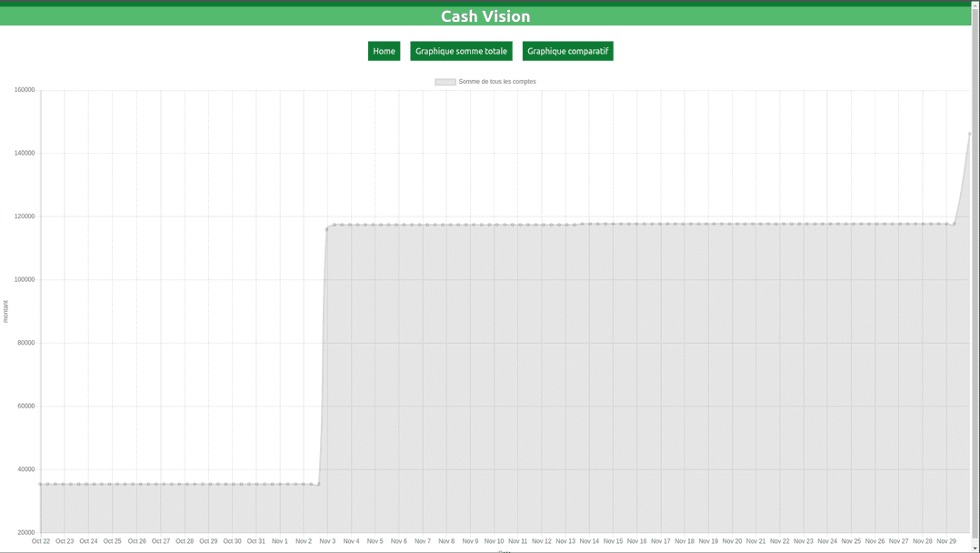Toggle 'Somme de tous les comptes' legend swatch
The height and width of the screenshot is (553, 980).
[445, 82]
